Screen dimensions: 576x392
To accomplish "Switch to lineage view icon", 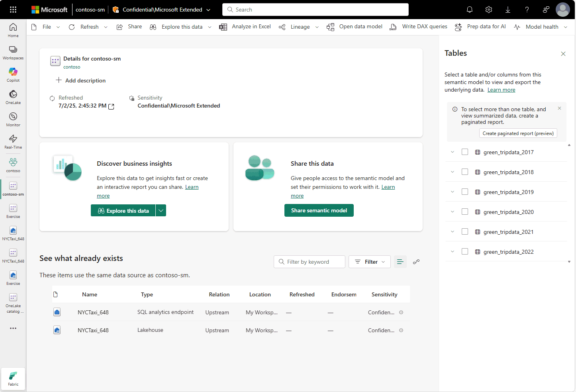I will pyautogui.click(x=416, y=262).
